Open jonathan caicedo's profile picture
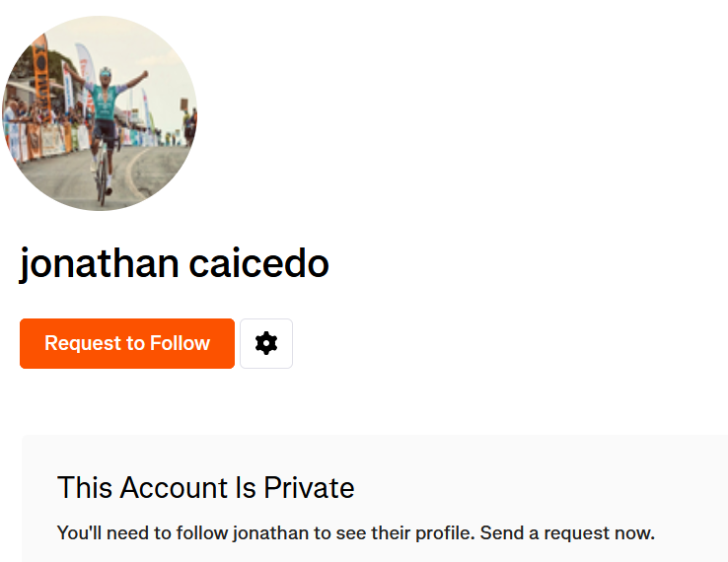Viewport: 728px width, 562px height. [x=99, y=112]
